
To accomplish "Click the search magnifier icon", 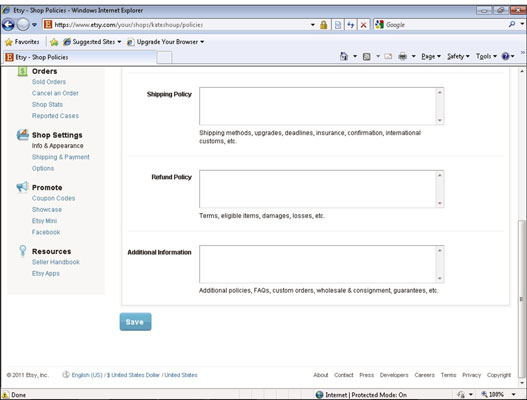I will 512,24.
